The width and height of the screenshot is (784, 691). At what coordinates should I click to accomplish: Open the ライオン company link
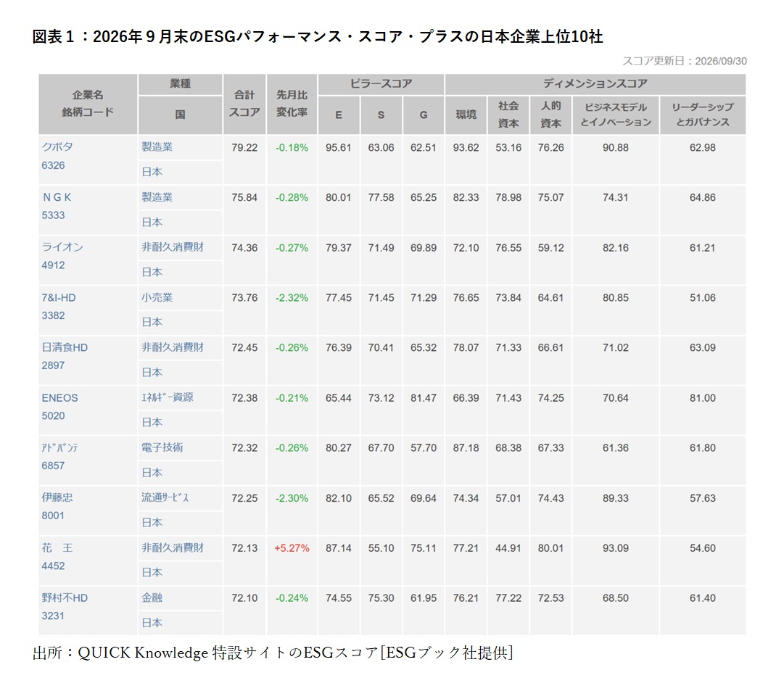click(62, 247)
